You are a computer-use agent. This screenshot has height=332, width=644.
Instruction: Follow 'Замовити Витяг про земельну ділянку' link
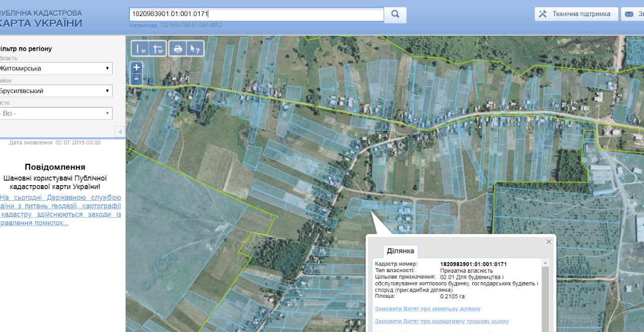[427, 309]
